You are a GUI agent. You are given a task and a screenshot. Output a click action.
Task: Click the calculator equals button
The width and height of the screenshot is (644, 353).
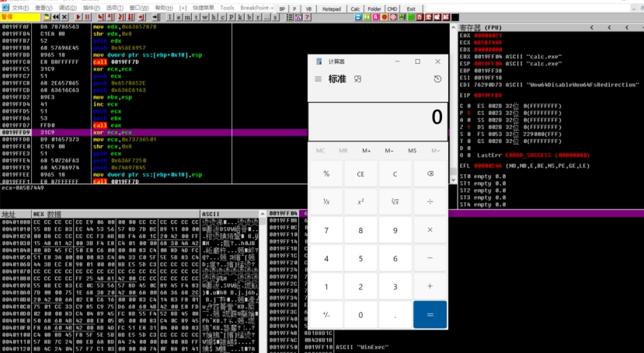[x=430, y=315]
